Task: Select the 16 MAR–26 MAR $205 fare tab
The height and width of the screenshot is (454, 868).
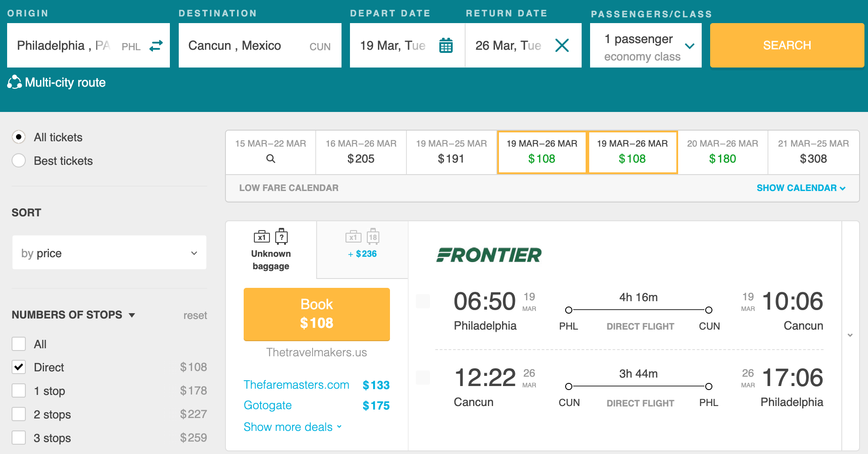Action: [x=361, y=152]
